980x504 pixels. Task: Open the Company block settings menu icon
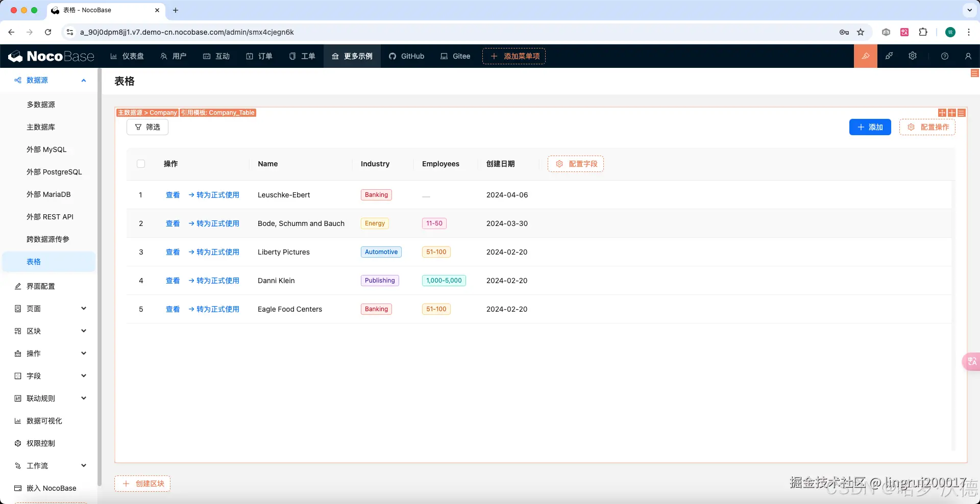pos(962,113)
